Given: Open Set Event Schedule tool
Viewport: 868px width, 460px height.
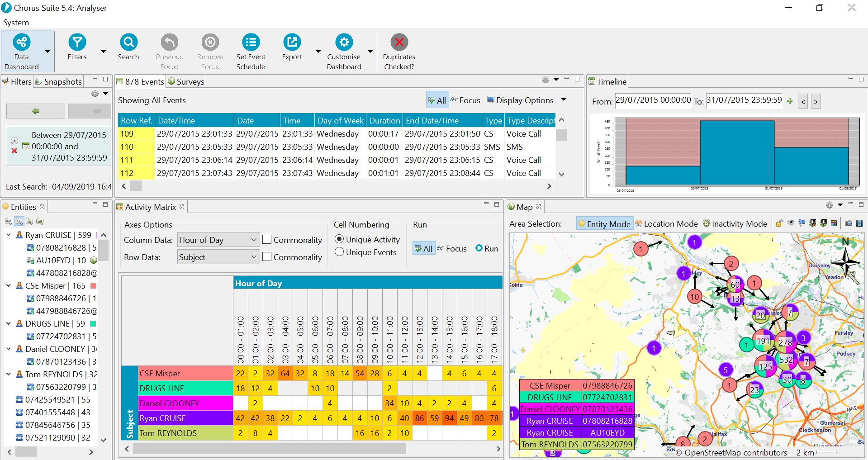Looking at the screenshot, I should [251, 43].
